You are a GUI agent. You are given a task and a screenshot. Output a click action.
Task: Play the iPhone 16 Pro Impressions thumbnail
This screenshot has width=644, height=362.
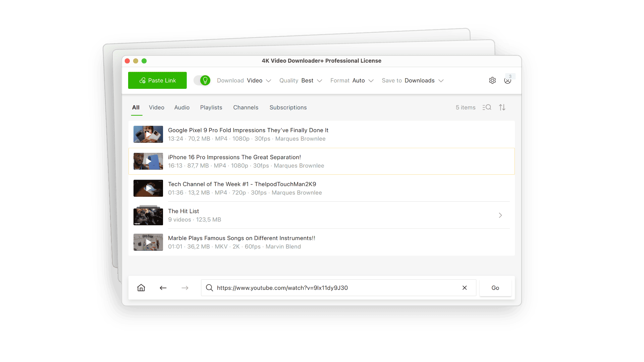point(148,161)
